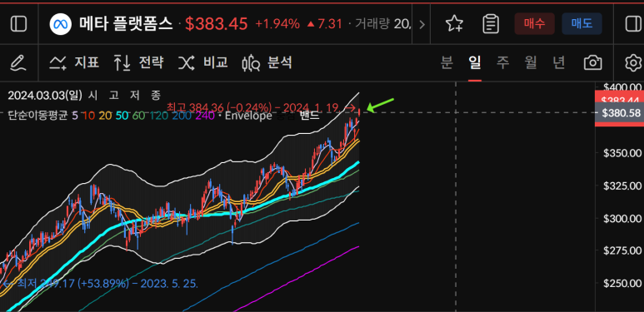Click the $383.45 current price
Screen dimensions: 644x312
217,24
